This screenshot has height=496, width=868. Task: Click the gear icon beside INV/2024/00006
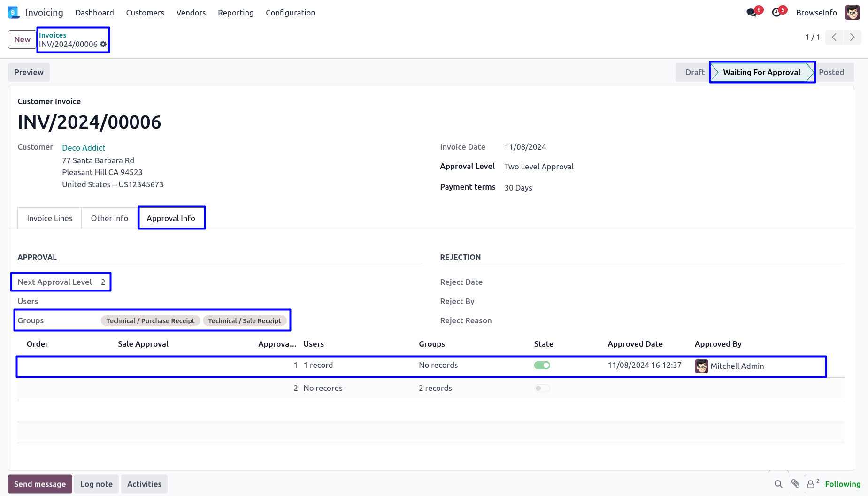(103, 44)
